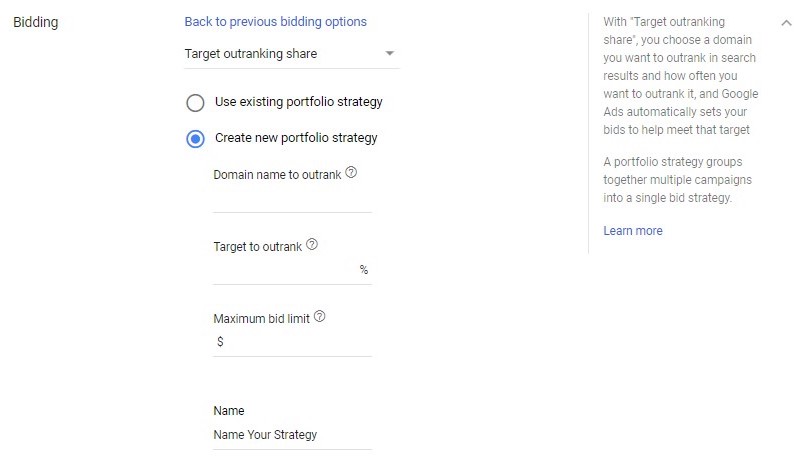Click the Domain name to outrank label
This screenshot has height=467, width=806.
(277, 174)
